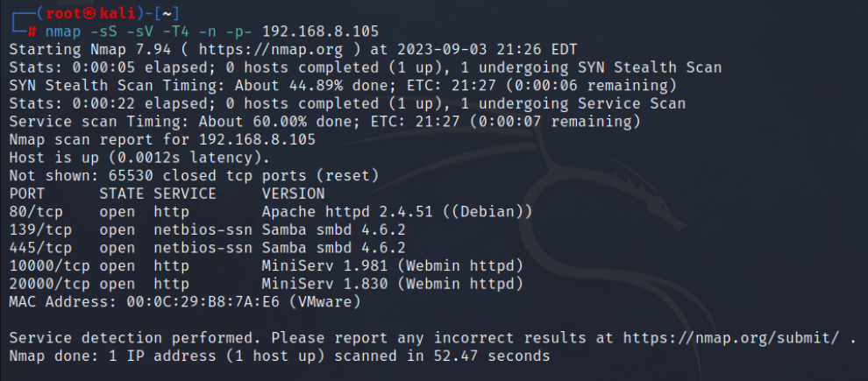This screenshot has height=381, width=868.
Task: Select the target IP in the command line
Action: [317, 32]
